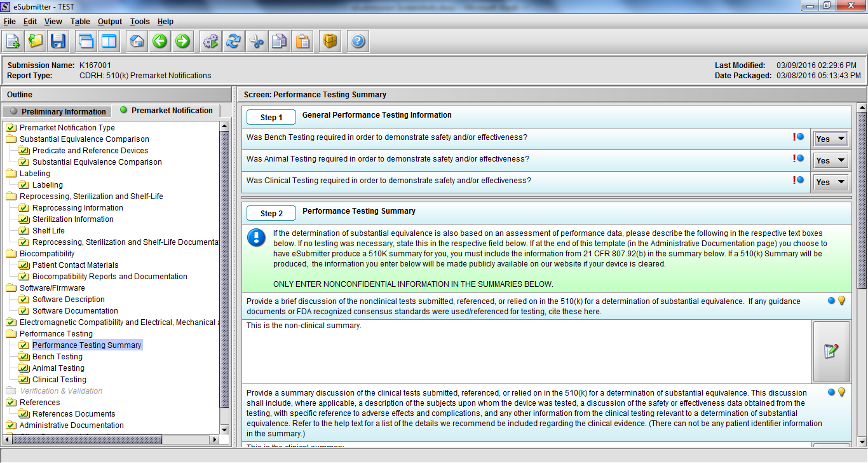The image size is (868, 463).
Task: Navigate back with the green left arrow
Action: 159,41
